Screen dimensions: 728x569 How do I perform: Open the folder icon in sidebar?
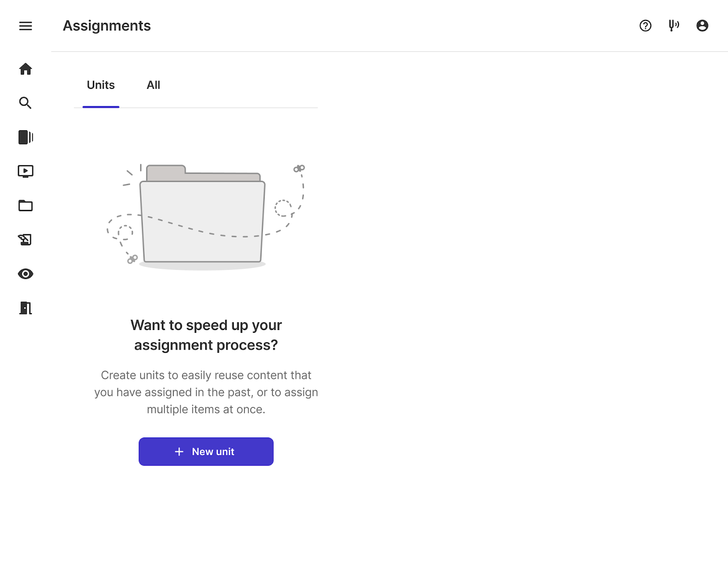(25, 206)
